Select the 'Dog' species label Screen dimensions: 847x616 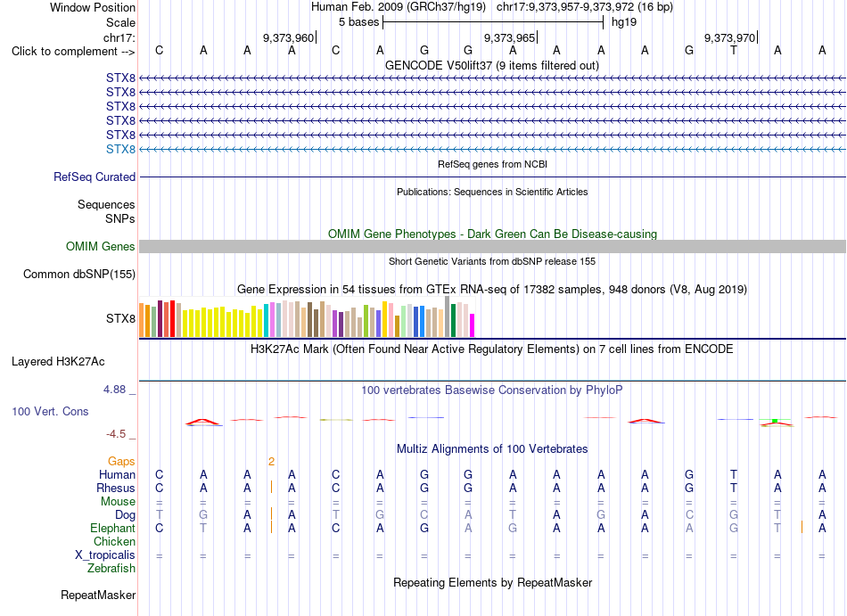[x=126, y=515]
